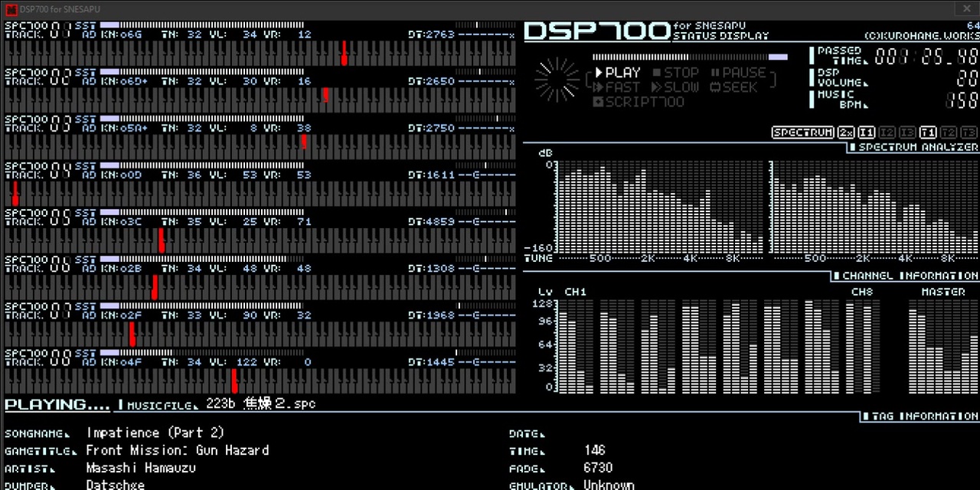Click the SPECTRUM ANALYZER panel header
The width and height of the screenshot is (980, 490).
click(x=913, y=147)
